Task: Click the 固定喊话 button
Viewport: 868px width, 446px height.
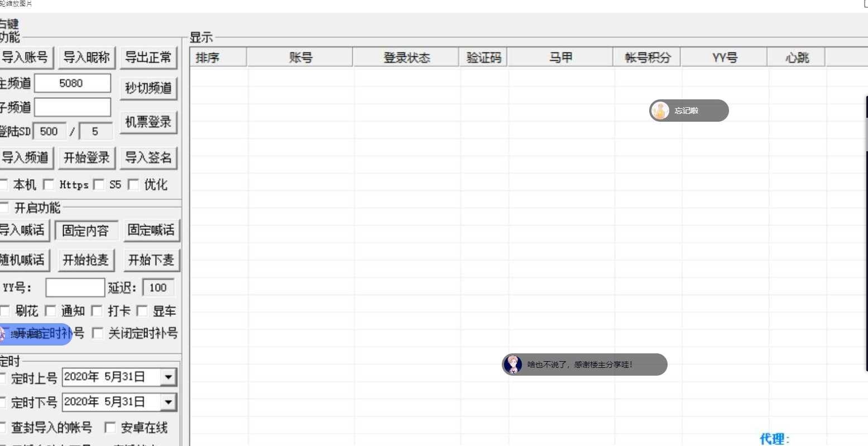Action: tap(151, 230)
